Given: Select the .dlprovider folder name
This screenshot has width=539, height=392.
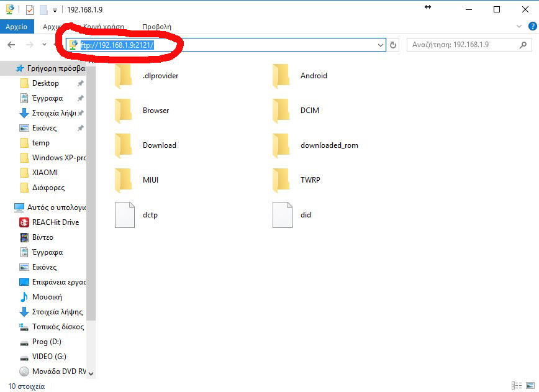Looking at the screenshot, I should click(x=161, y=76).
